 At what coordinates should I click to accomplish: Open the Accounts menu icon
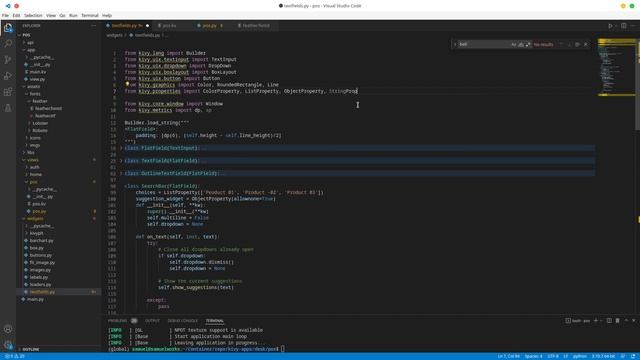(8, 329)
